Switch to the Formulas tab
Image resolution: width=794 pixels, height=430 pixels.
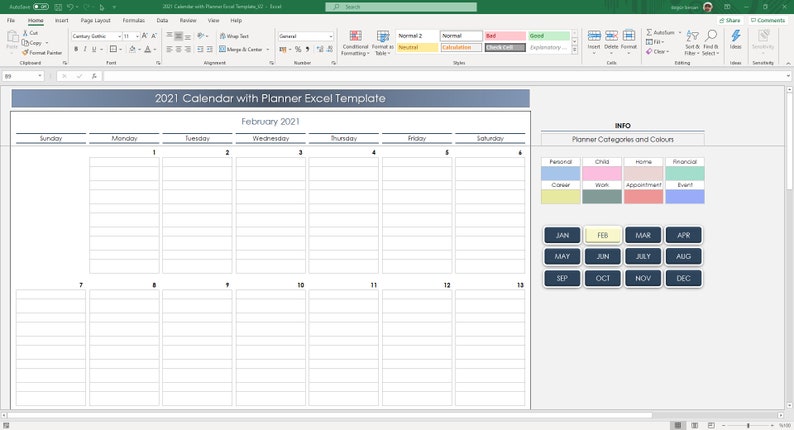pos(134,20)
